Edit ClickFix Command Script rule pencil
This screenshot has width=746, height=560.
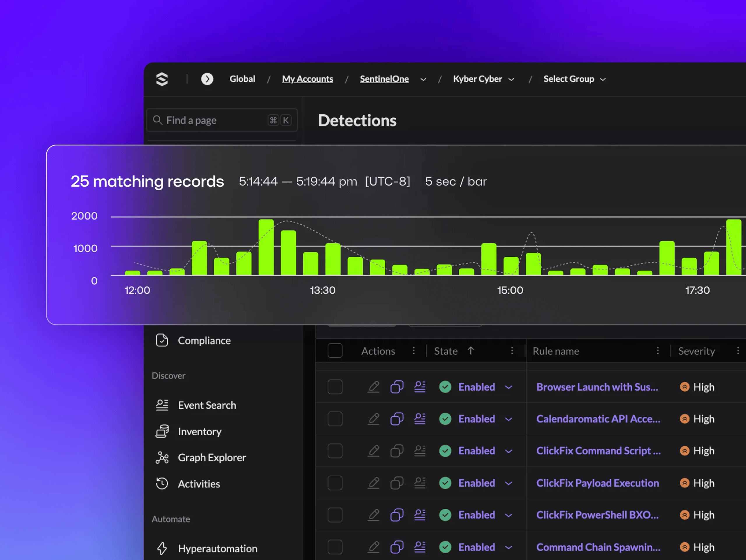point(373,451)
